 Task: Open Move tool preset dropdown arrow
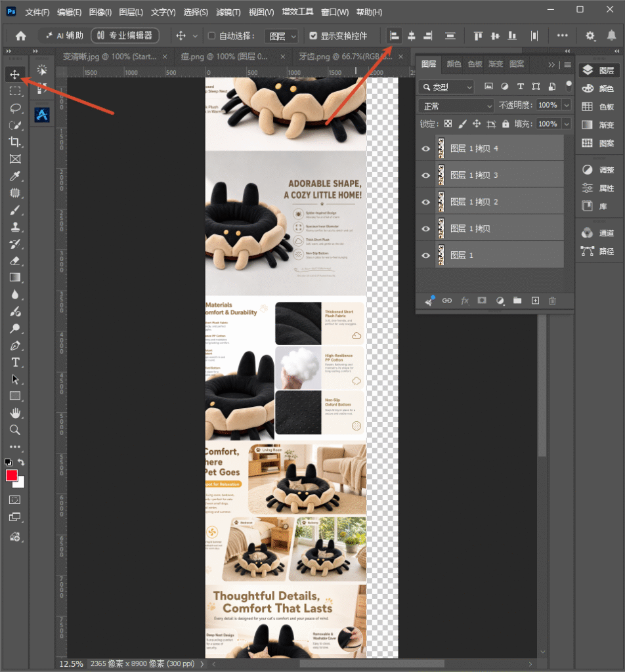(x=195, y=36)
